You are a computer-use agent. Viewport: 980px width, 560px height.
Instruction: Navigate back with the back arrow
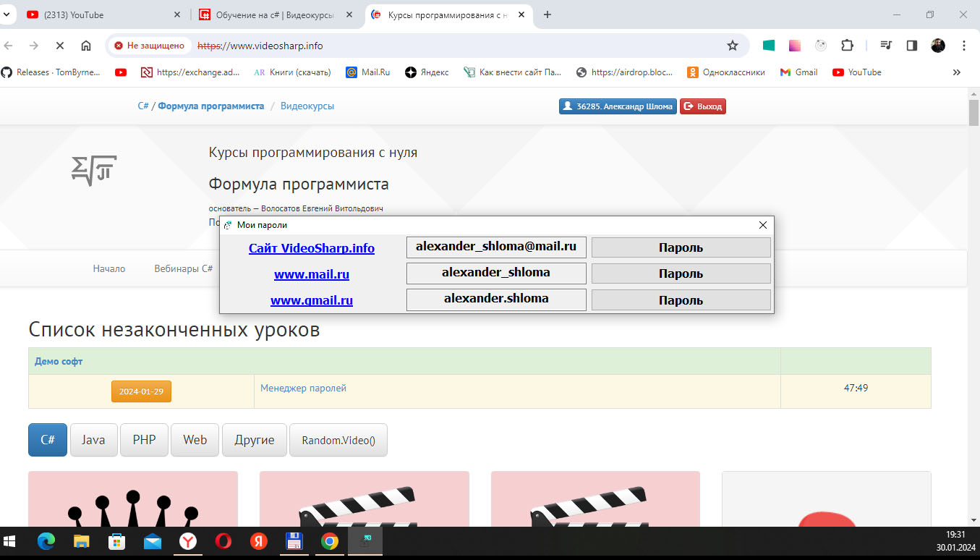[x=9, y=46]
